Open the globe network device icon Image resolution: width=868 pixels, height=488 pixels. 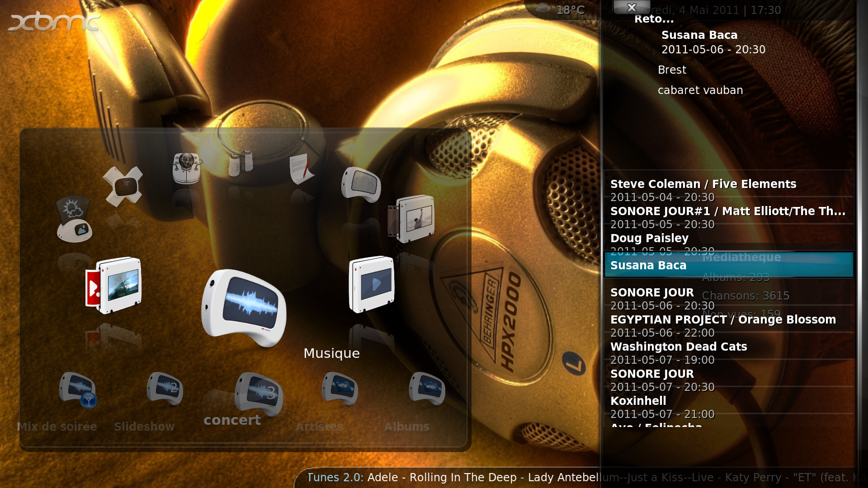tap(186, 168)
